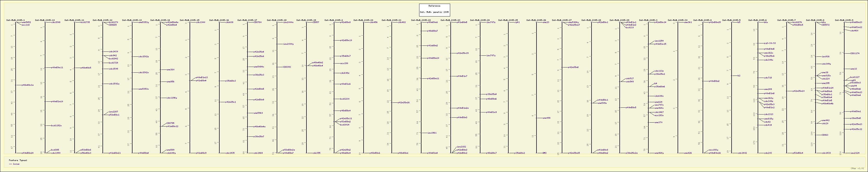
Task: Click locus cdo1502y on map 2005-12
Action: click(114, 84)
